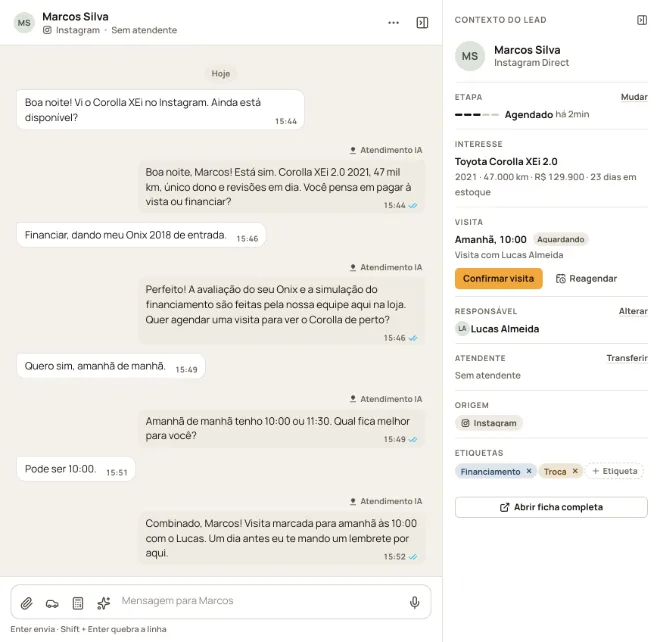Click the Reagendar button

(x=586, y=279)
